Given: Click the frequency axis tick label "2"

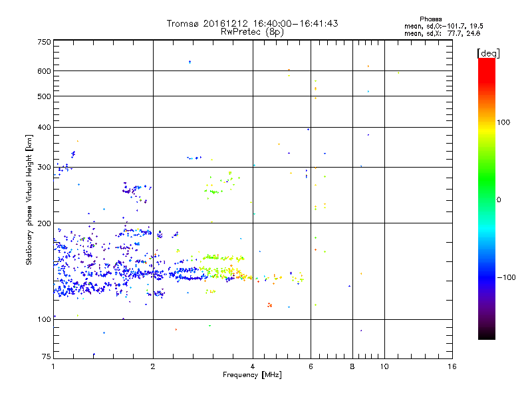Looking at the screenshot, I should point(153,366).
